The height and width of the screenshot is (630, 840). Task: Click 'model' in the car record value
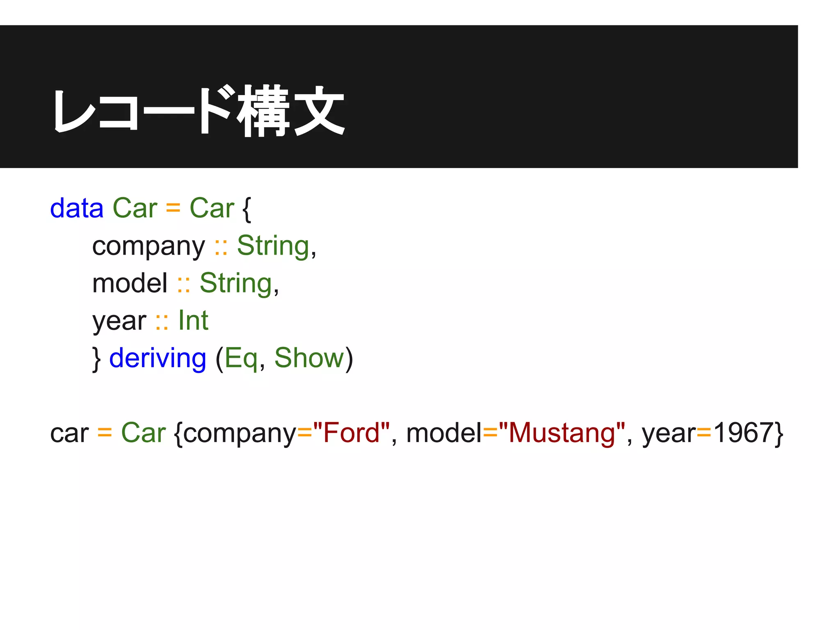click(444, 433)
